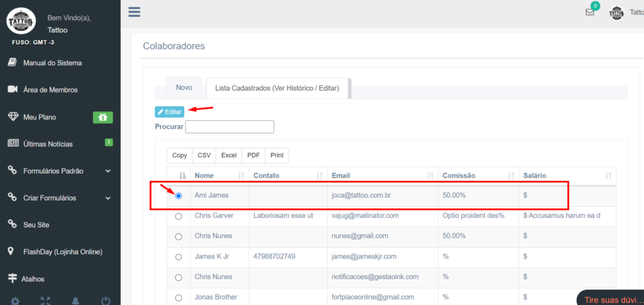Select radio for nunes@gmail.com row
Screen dimensions: 644x305
click(178, 236)
